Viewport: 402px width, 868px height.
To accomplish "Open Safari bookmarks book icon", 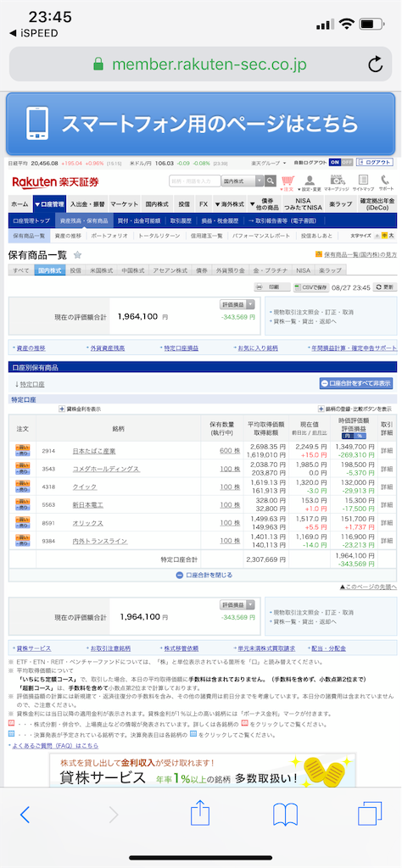I will (286, 815).
